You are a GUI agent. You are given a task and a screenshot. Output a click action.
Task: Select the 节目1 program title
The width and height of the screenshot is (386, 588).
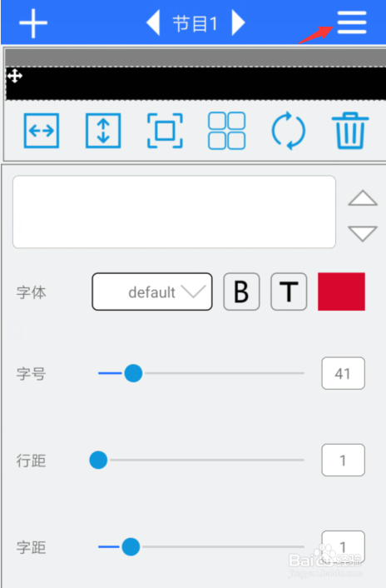195,24
